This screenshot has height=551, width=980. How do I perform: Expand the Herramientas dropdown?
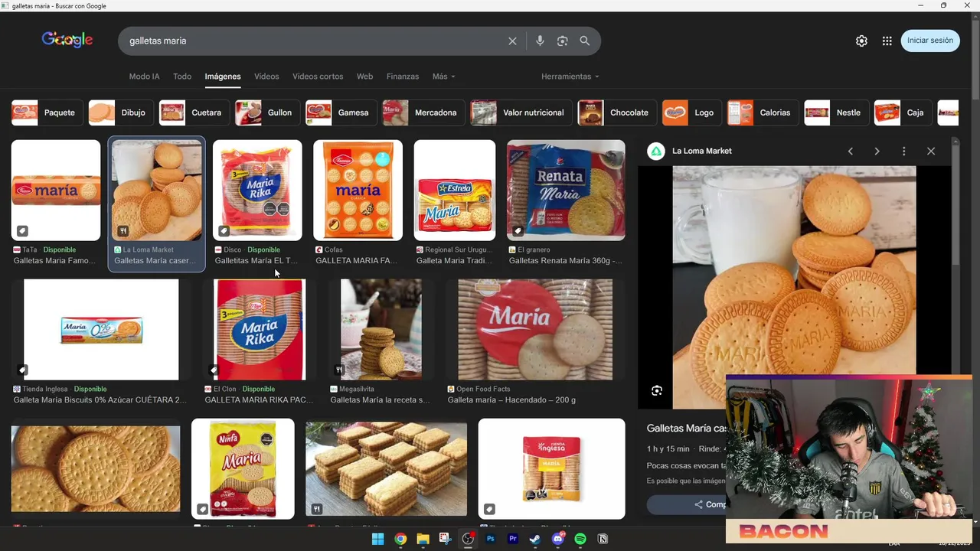570,77
